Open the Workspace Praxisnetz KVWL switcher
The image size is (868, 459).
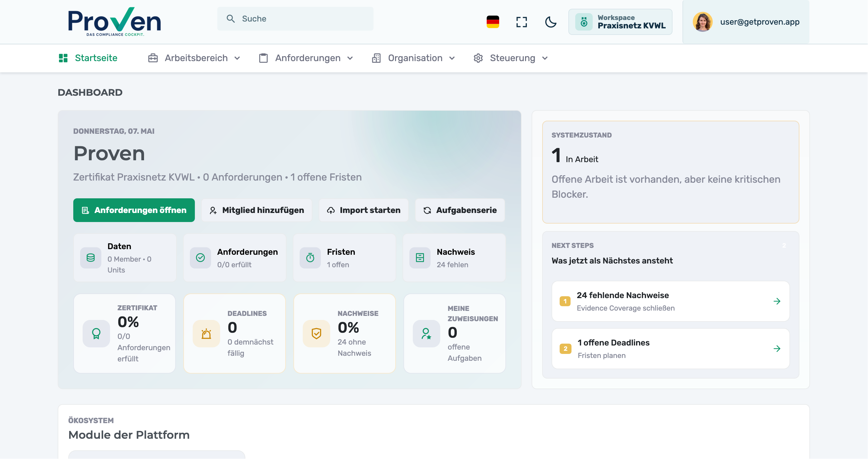(620, 22)
